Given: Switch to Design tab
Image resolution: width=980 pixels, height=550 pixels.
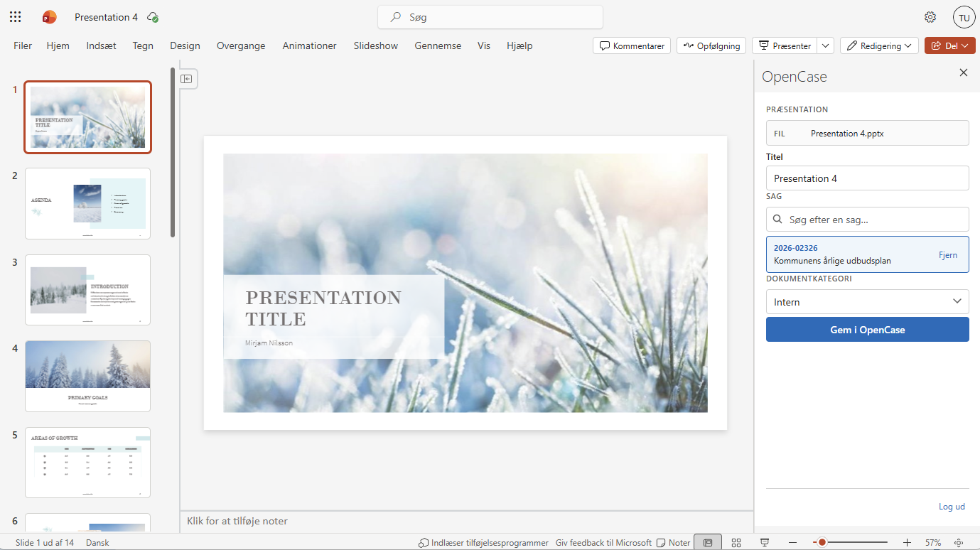Looking at the screenshot, I should coord(185,45).
